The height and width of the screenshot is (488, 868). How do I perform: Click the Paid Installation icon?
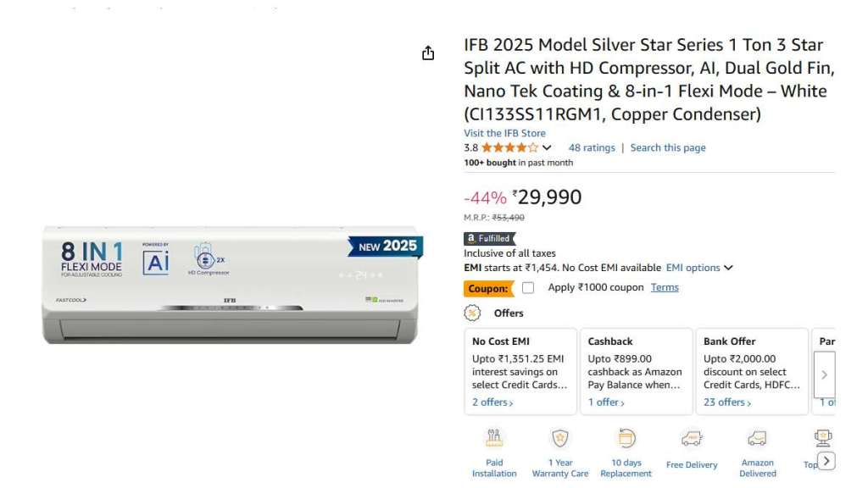point(494,438)
